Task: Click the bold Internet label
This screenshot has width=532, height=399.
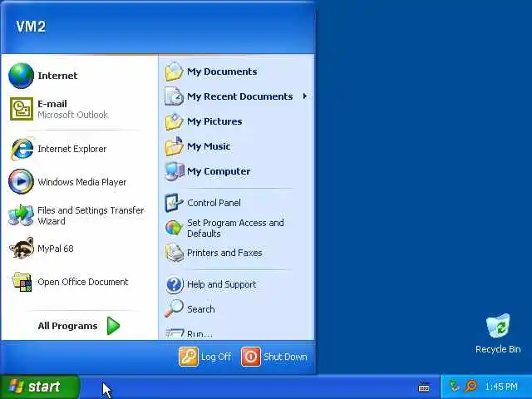Action: pyautogui.click(x=57, y=76)
